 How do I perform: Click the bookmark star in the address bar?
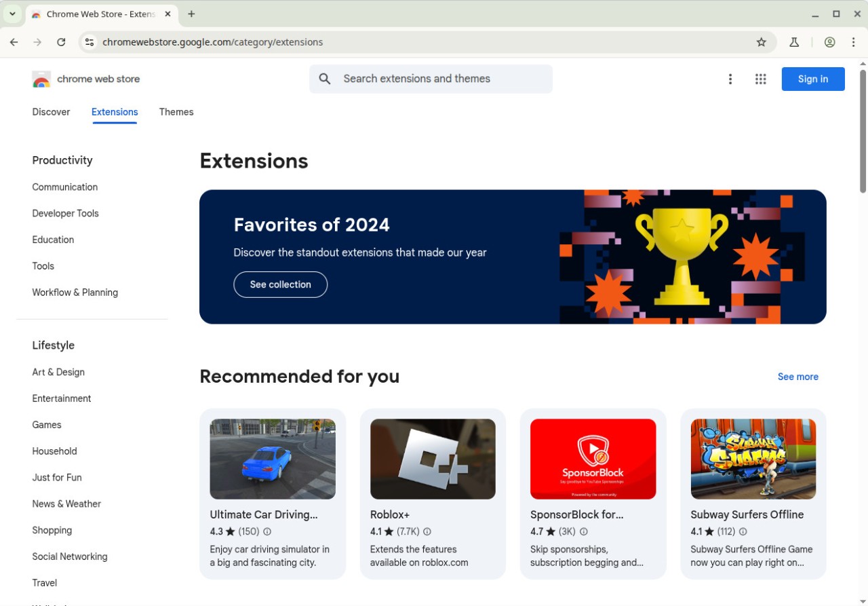[761, 41]
